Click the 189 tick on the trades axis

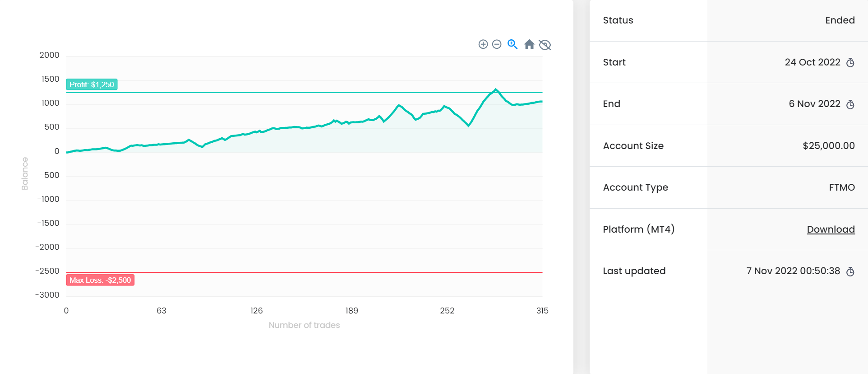tap(351, 311)
